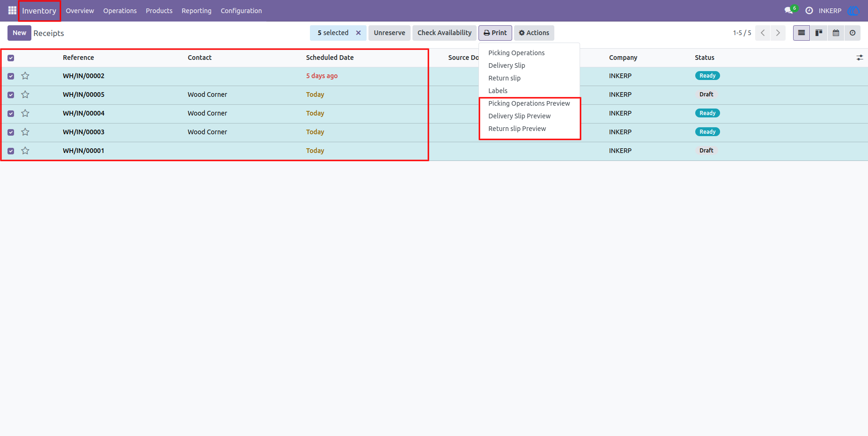Image resolution: width=868 pixels, height=436 pixels.
Task: Click the Unreserve button
Action: tap(390, 33)
